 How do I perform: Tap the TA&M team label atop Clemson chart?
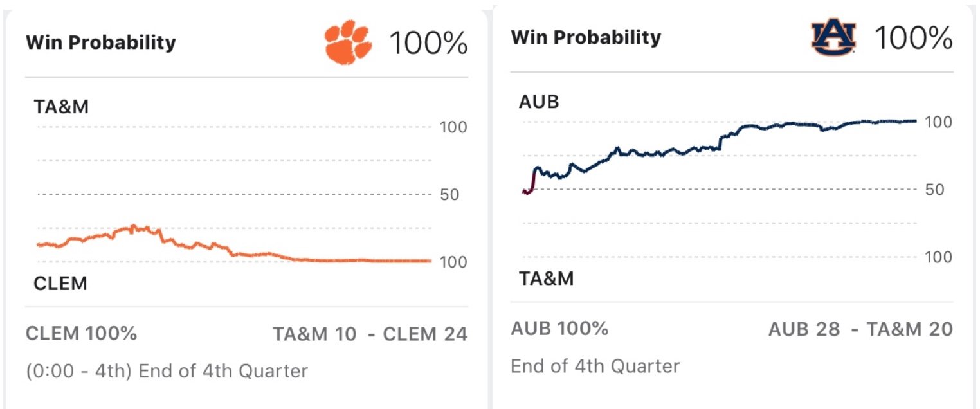(61, 107)
